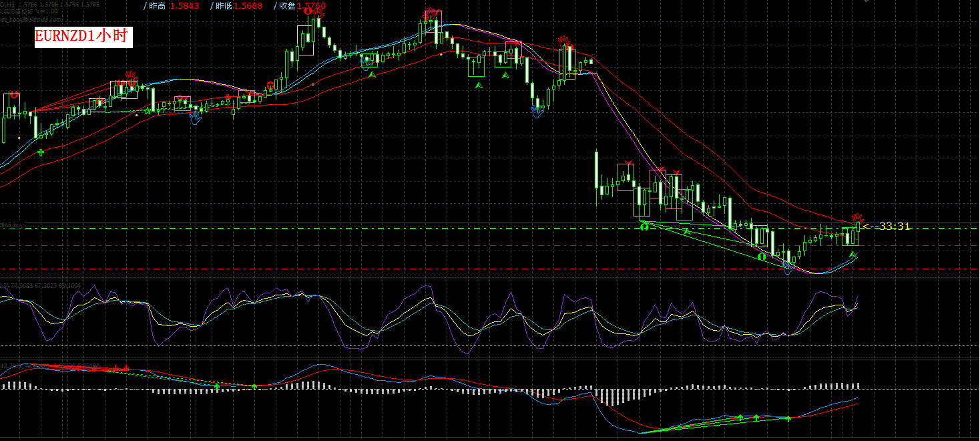Click the H1 OHLC quote text in top-left corner
The height and width of the screenshot is (441, 980).
click(x=50, y=4)
